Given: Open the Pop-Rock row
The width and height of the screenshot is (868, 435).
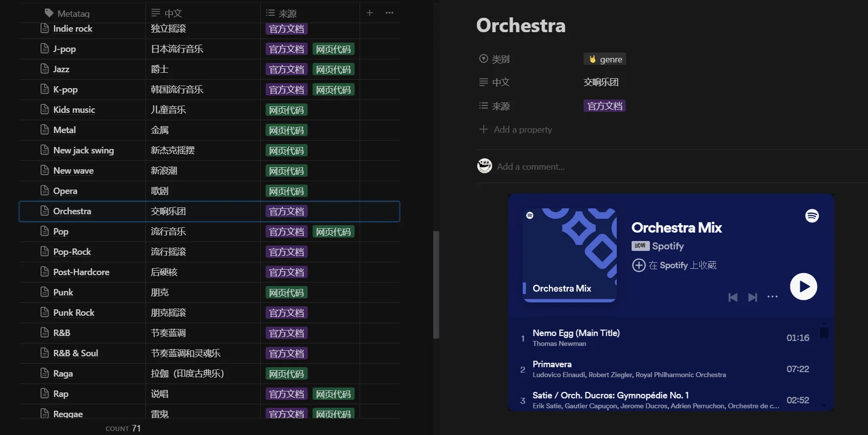Looking at the screenshot, I should (72, 252).
